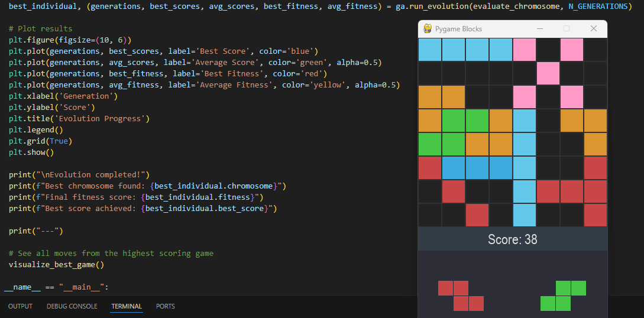This screenshot has width=644, height=318.
Task: Minimize the Pygame Blocks window
Action: pos(540,28)
